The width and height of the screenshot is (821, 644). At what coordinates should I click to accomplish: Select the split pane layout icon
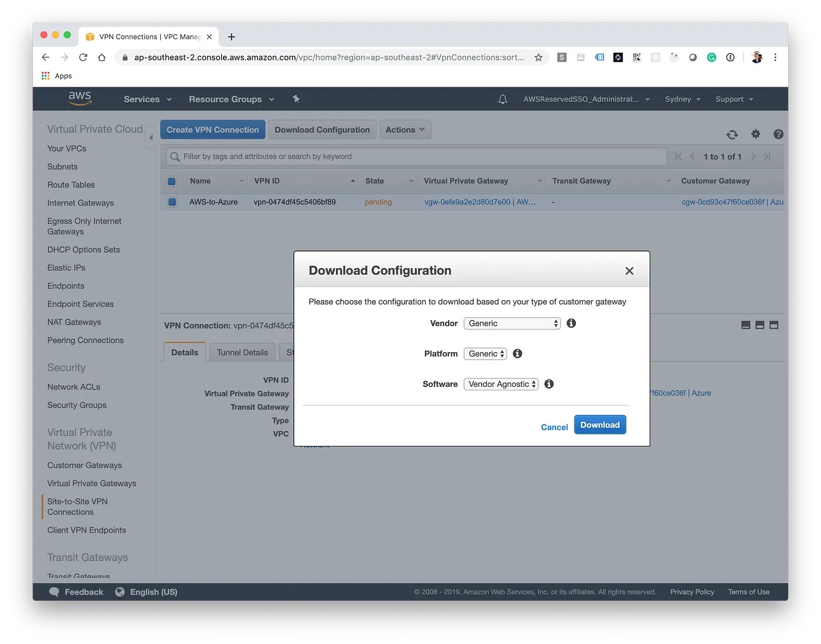pos(759,325)
